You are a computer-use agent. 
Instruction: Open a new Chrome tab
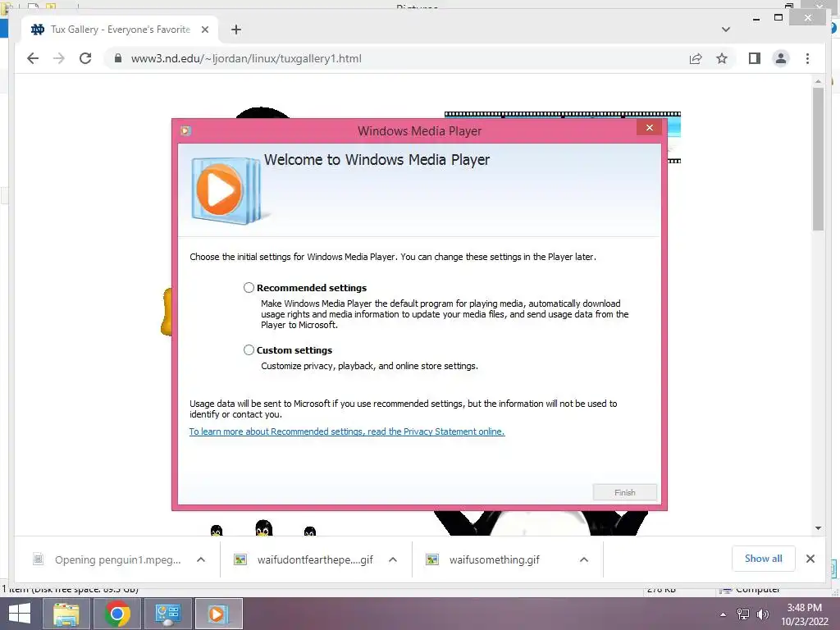click(235, 30)
